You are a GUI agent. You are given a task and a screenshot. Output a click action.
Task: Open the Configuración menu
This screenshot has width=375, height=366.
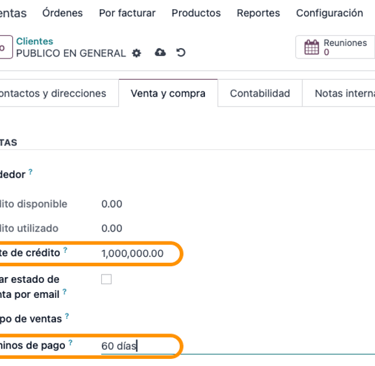click(329, 13)
